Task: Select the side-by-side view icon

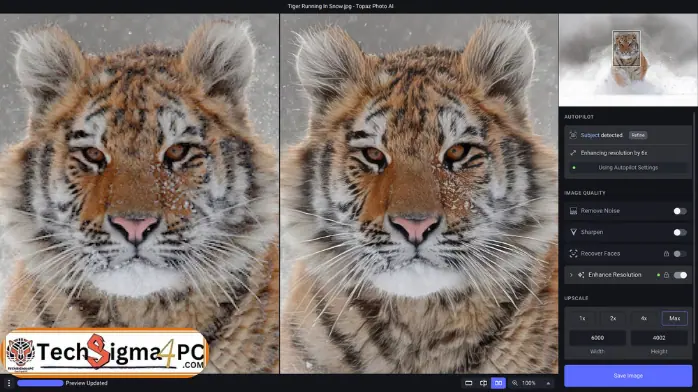Action: click(498, 383)
